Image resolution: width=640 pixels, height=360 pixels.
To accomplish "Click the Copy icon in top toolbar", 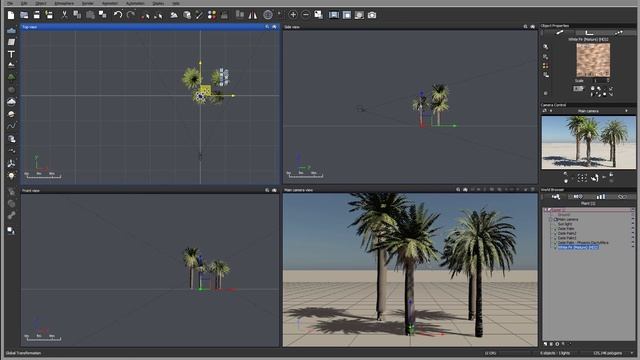I will pyautogui.click(x=77, y=15).
